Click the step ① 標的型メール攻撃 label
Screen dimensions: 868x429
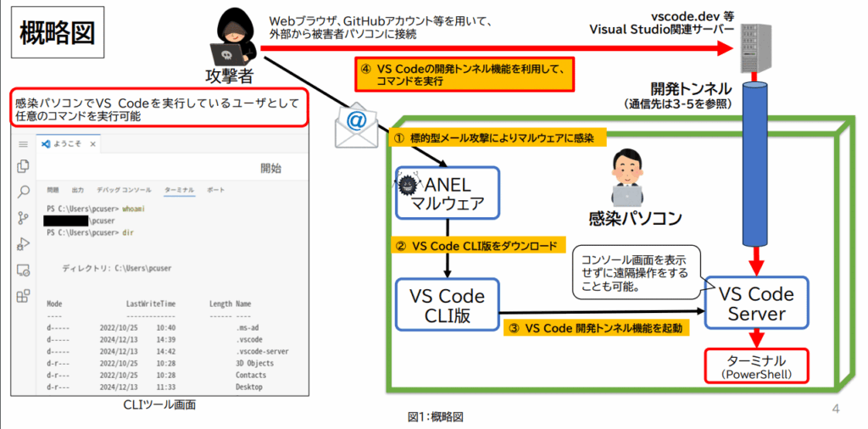pyautogui.click(x=497, y=139)
